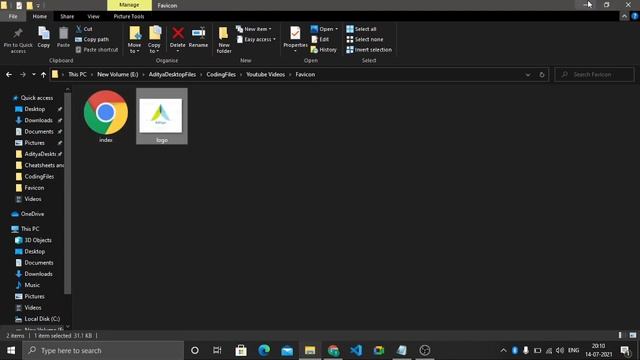Viewport: 640px width, 360px height.
Task: Show hidden system tray icons
Action: coord(503,350)
